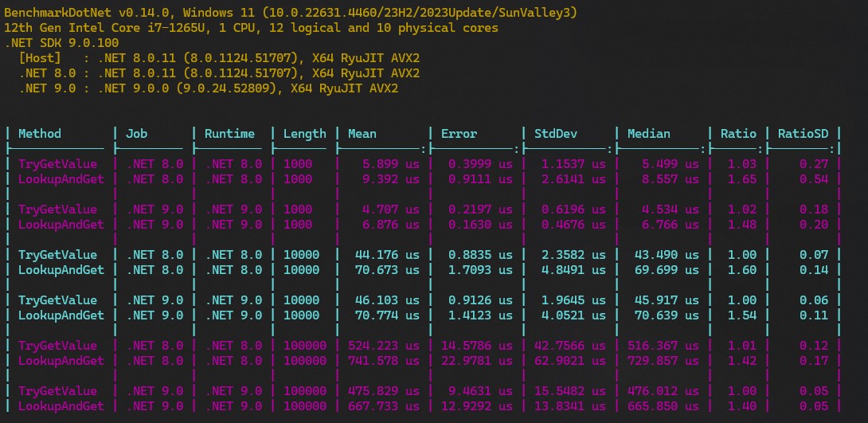Click ratio value 1.42
The width and height of the screenshot is (868, 423).
(x=742, y=360)
